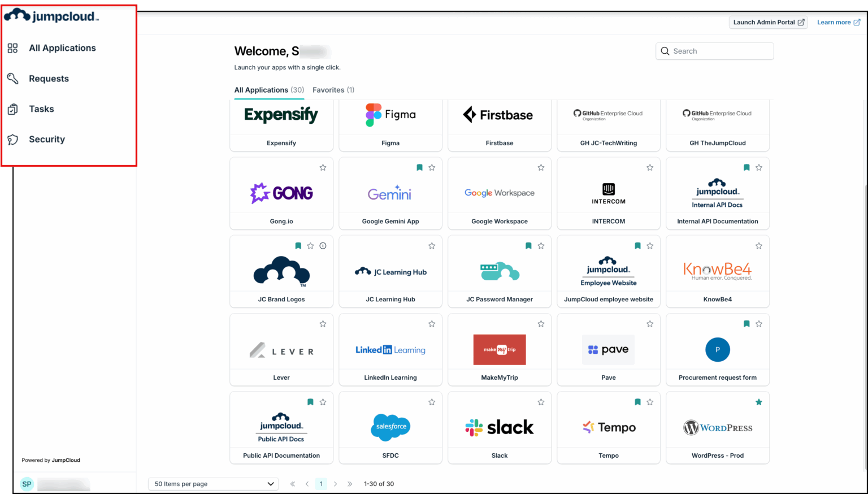Focus the Search applications field
Image resolution: width=868 pixels, height=494 pixels.
(x=715, y=51)
